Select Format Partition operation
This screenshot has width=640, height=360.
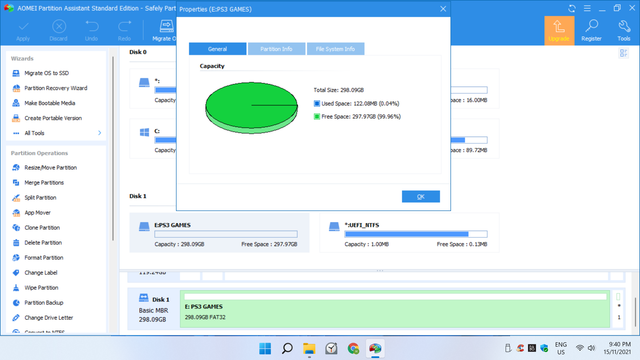[44, 258]
